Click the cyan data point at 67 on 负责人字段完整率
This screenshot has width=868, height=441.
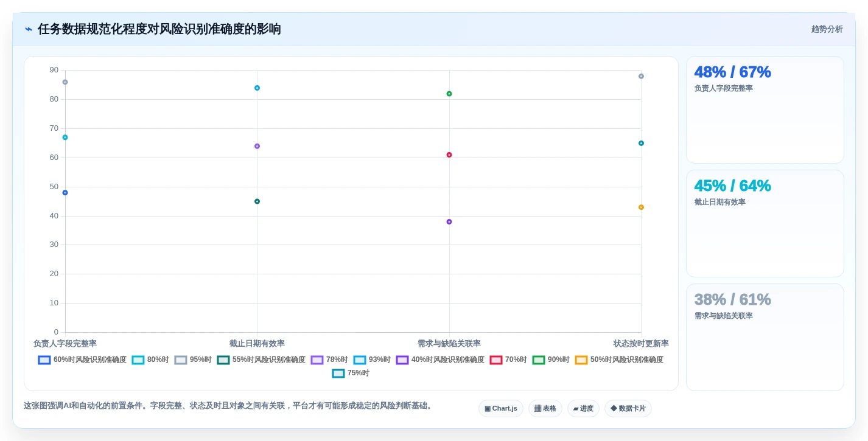coord(65,137)
